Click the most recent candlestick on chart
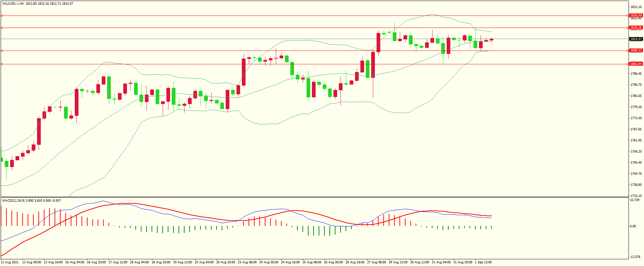Image resolution: width=644 pixels, height=266 pixels. pyautogui.click(x=491, y=40)
